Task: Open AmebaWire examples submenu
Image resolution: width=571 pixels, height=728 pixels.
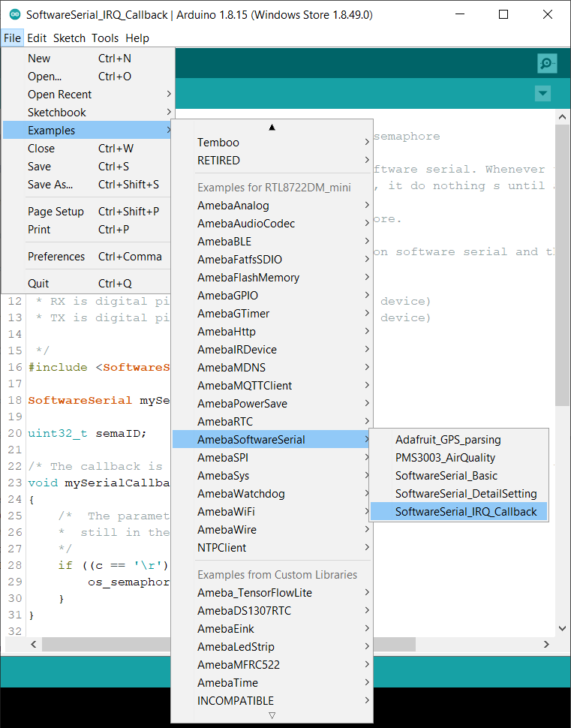Action: coord(272,530)
